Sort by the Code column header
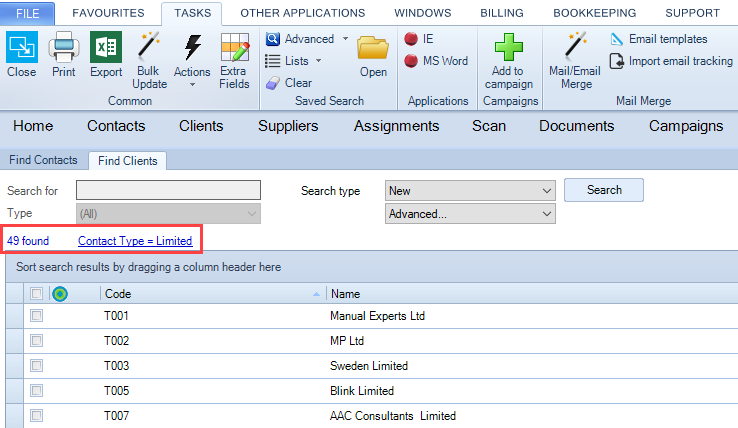Image resolution: width=738 pixels, height=428 pixels. tap(212, 294)
